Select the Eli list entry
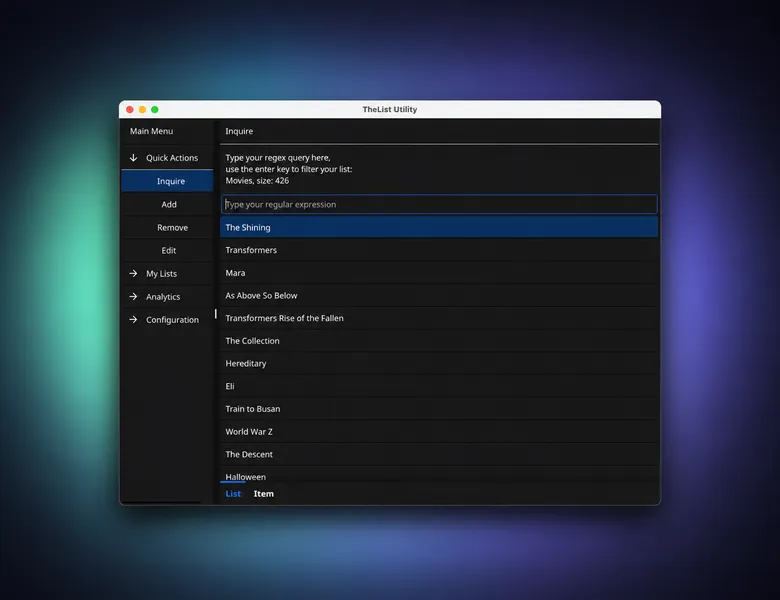The image size is (780, 600). [x=439, y=386]
